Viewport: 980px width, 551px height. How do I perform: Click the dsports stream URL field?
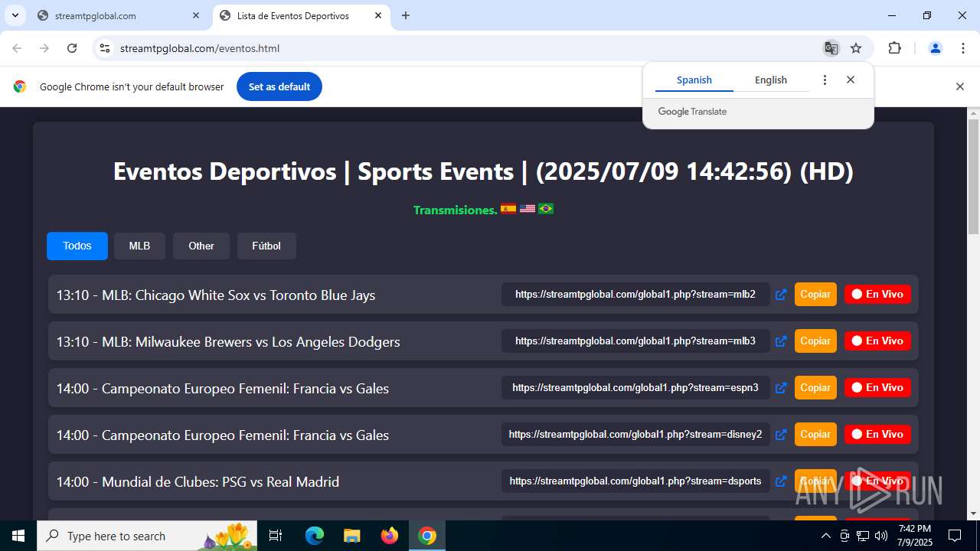pos(635,481)
